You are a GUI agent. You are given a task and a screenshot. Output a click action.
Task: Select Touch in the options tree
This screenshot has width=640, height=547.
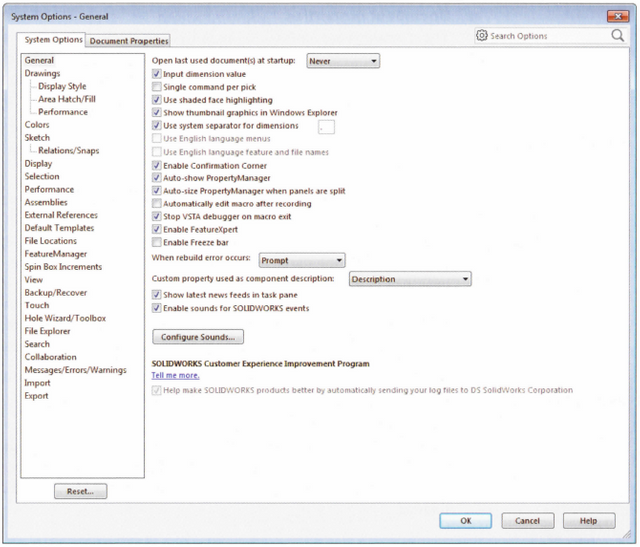pos(37,305)
